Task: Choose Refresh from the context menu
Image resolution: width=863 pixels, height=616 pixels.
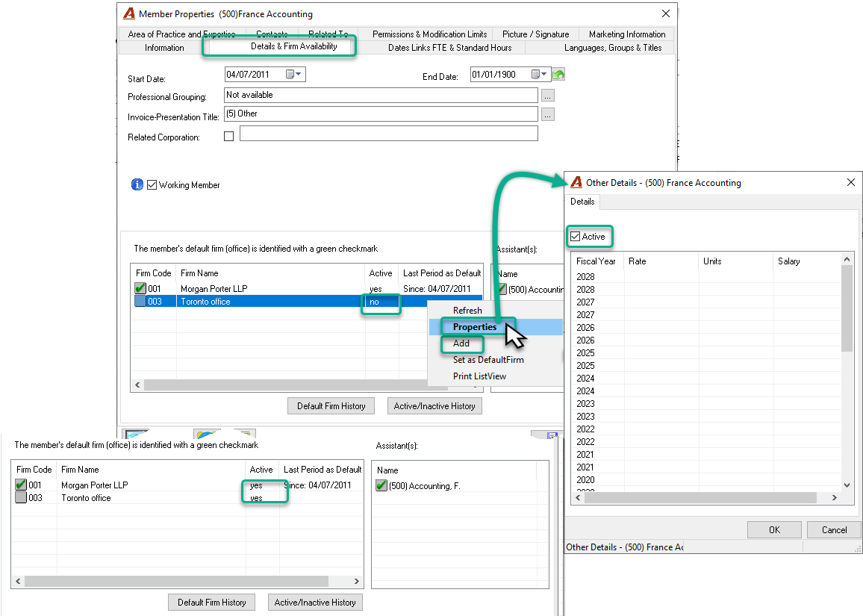Action: 467,311
